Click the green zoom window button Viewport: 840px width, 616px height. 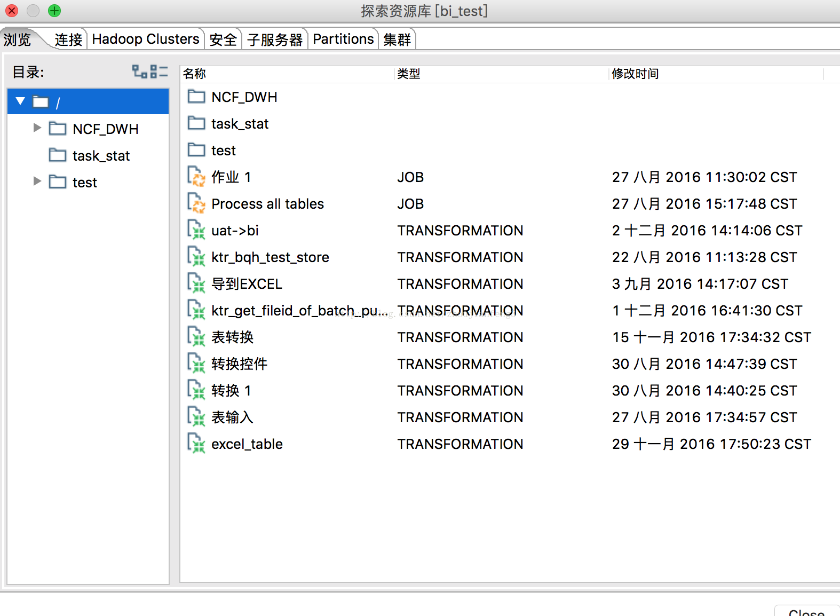54,11
